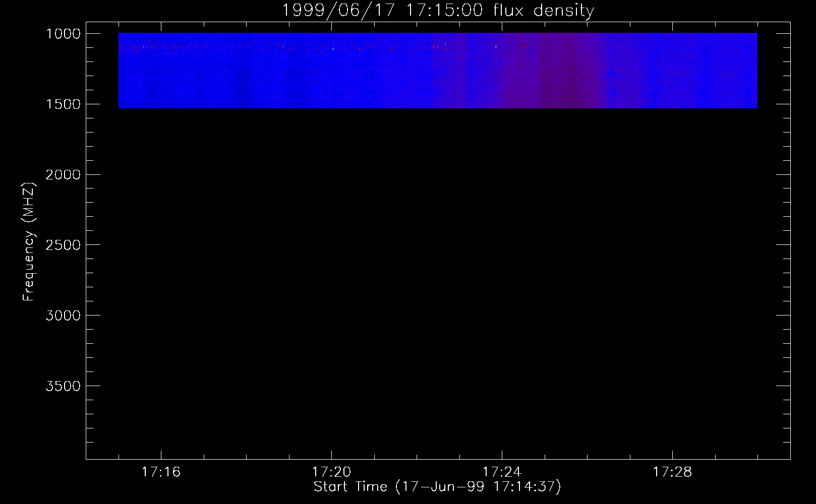The height and width of the screenshot is (504, 816).
Task: Click the 17:24 time axis label
Action: [502, 472]
